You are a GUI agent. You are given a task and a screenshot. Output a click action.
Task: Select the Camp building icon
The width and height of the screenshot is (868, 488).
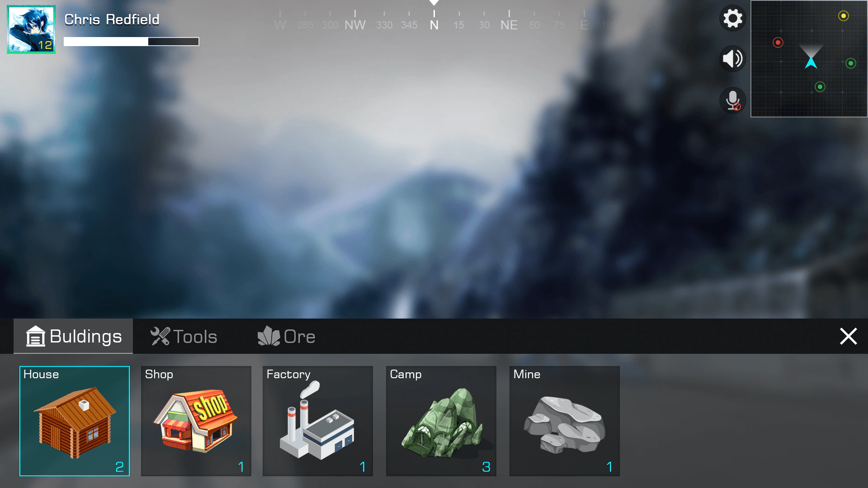[x=441, y=420]
